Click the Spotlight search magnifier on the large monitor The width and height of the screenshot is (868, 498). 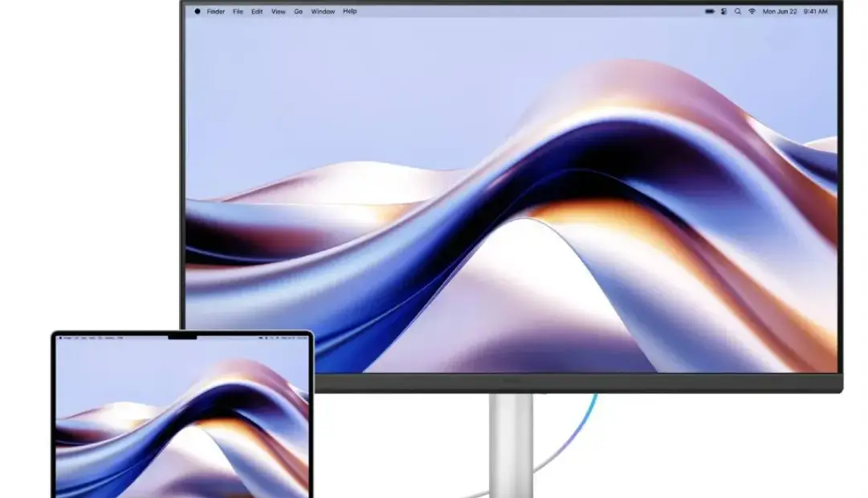point(737,12)
